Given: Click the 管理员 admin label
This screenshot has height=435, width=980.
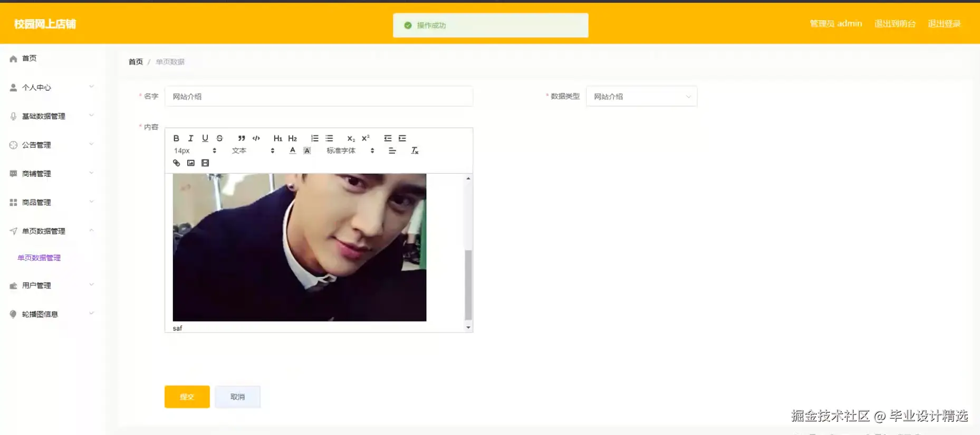Looking at the screenshot, I should point(836,24).
